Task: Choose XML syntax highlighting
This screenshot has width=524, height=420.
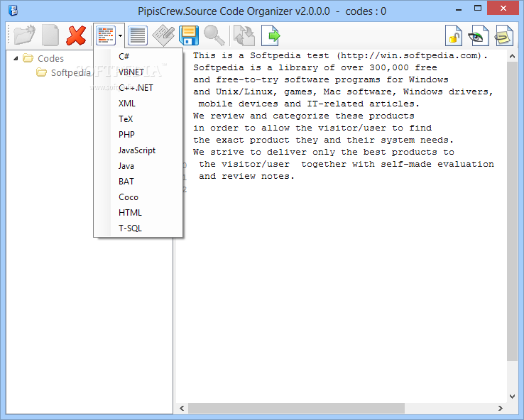Action: click(138, 104)
